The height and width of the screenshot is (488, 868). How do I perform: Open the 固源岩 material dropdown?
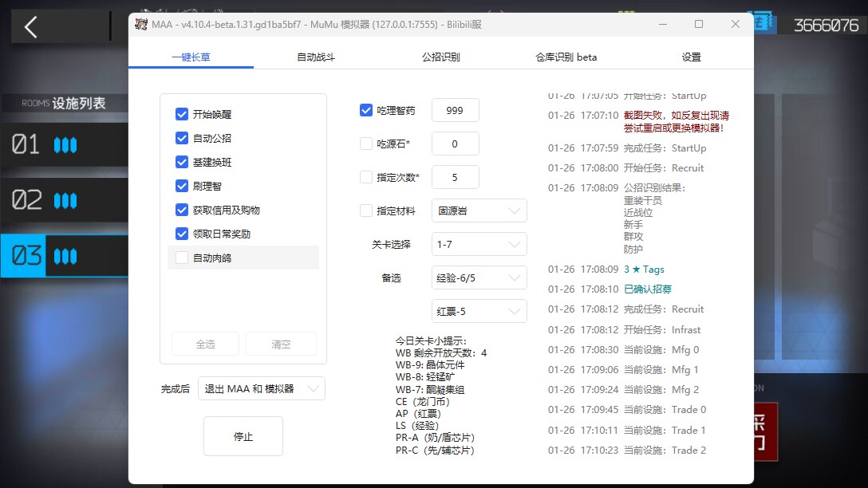pos(479,211)
